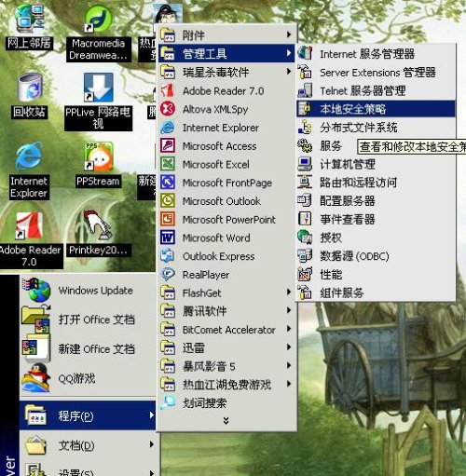Viewport: 466px width, 476px height.
Task: Click the 计算机管理 computer icon
Action: click(x=305, y=164)
